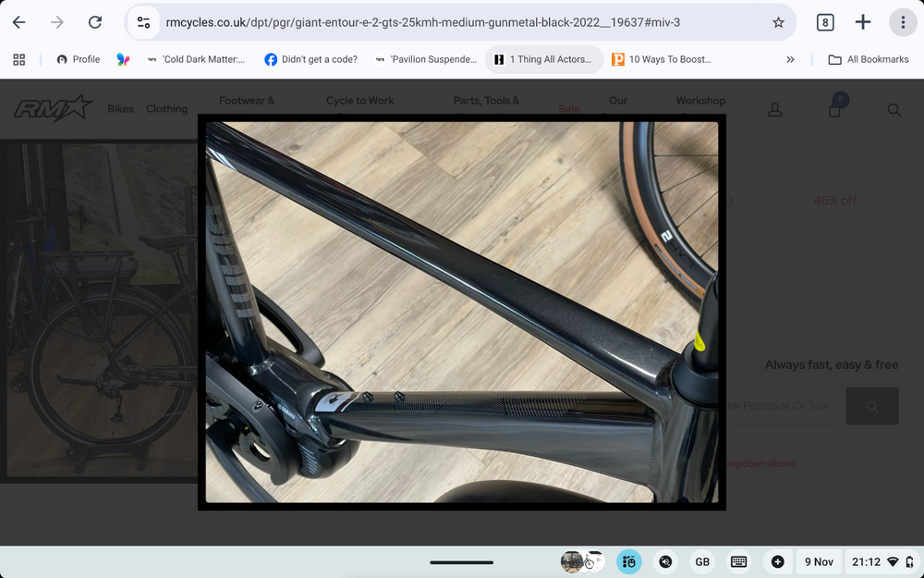Click the postcode search button
The height and width of the screenshot is (578, 924).
(871, 405)
